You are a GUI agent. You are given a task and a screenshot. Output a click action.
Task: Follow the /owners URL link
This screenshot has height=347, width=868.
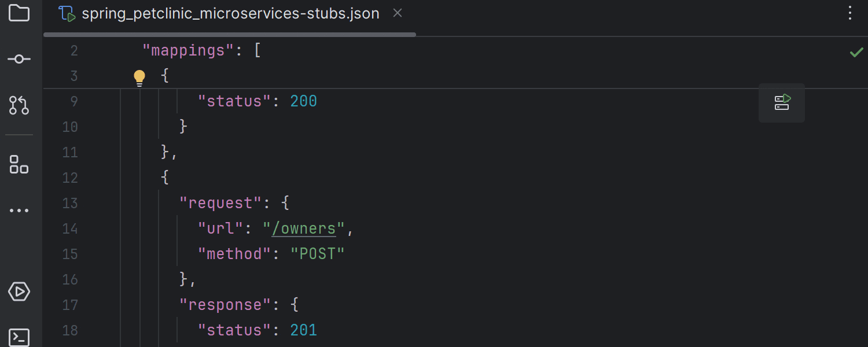point(304,229)
